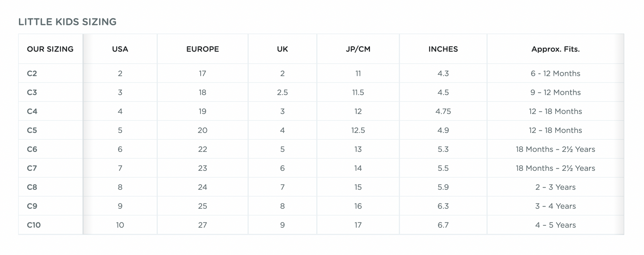Select the Approx. Fits. column header

pos(555,49)
